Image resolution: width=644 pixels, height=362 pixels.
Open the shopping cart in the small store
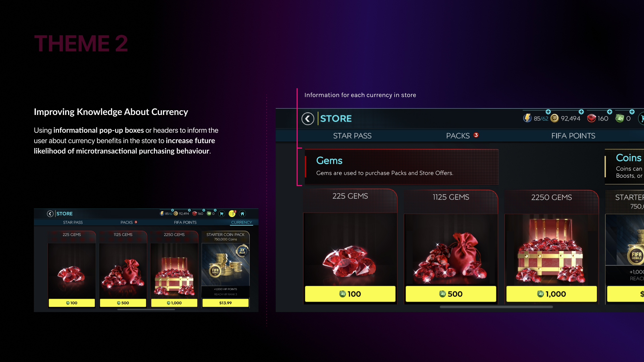click(221, 214)
